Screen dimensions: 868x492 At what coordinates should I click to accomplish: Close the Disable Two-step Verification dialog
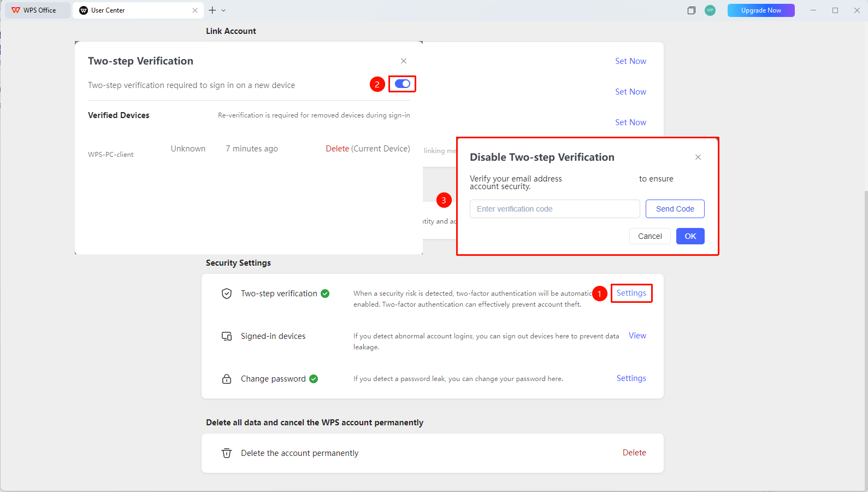(698, 157)
